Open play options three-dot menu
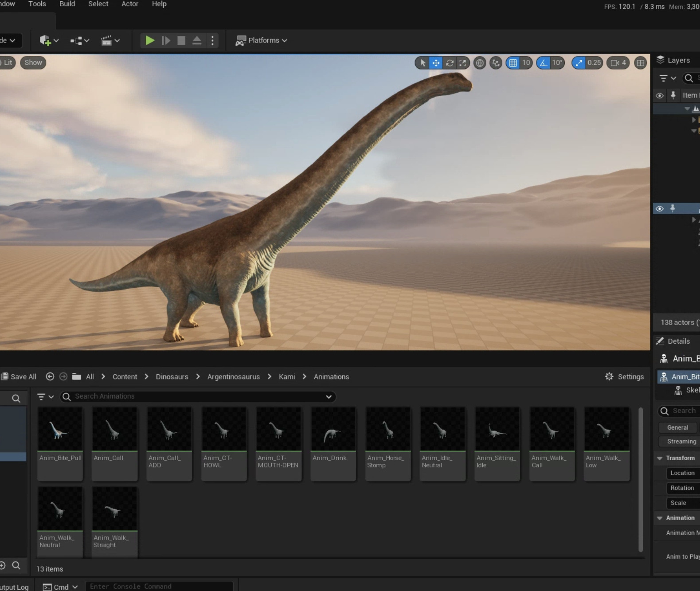 tap(212, 40)
